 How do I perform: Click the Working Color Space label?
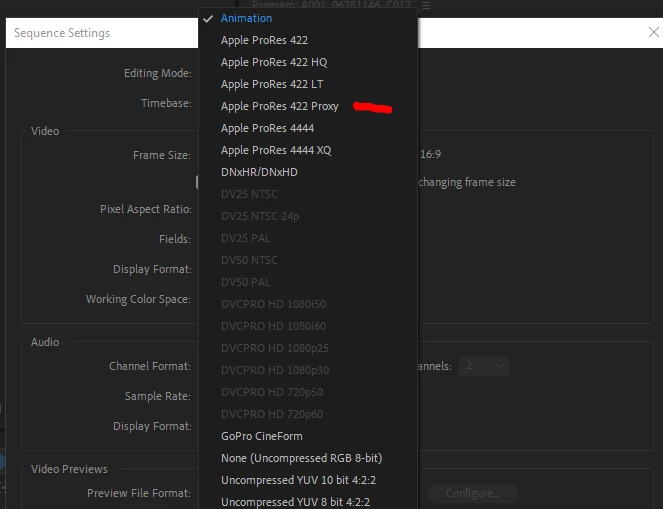tap(138, 299)
